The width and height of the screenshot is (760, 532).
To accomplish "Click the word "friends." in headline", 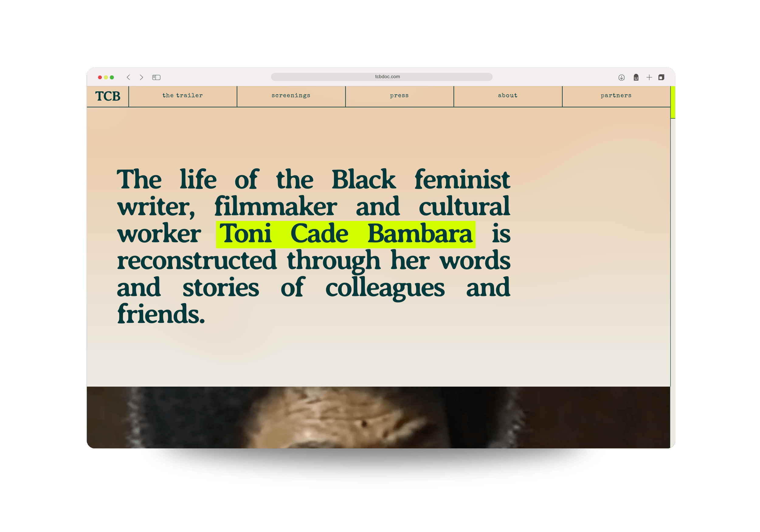I will coord(161,314).
